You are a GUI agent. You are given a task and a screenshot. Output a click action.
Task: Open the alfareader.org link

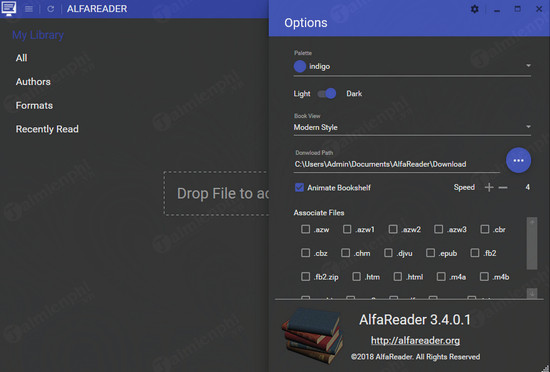415,340
